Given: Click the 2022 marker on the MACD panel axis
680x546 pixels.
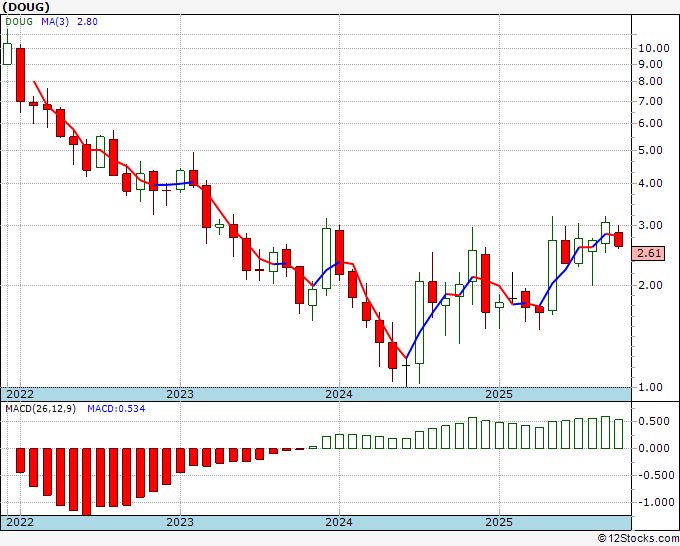Looking at the screenshot, I should point(20,522).
